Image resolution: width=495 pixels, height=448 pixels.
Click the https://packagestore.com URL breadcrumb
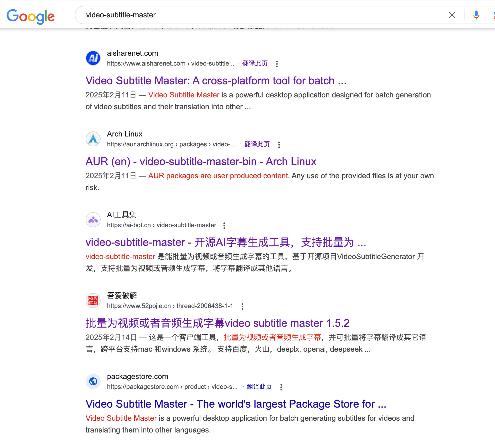click(172, 387)
